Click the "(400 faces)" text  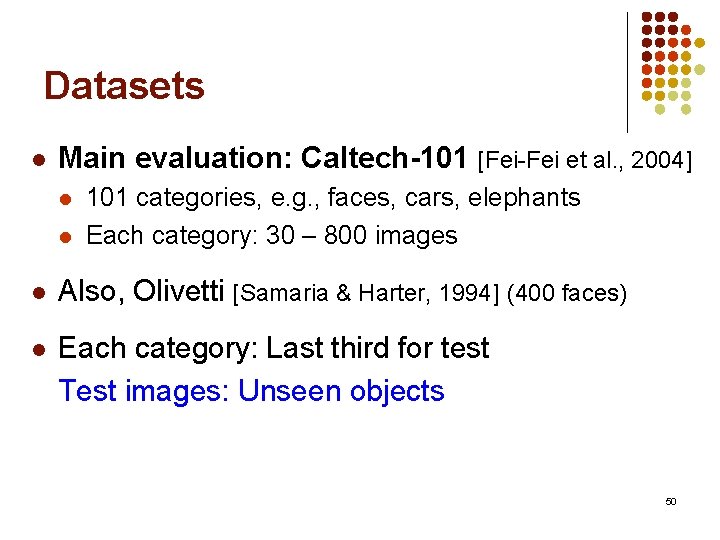pyautogui.click(x=566, y=293)
